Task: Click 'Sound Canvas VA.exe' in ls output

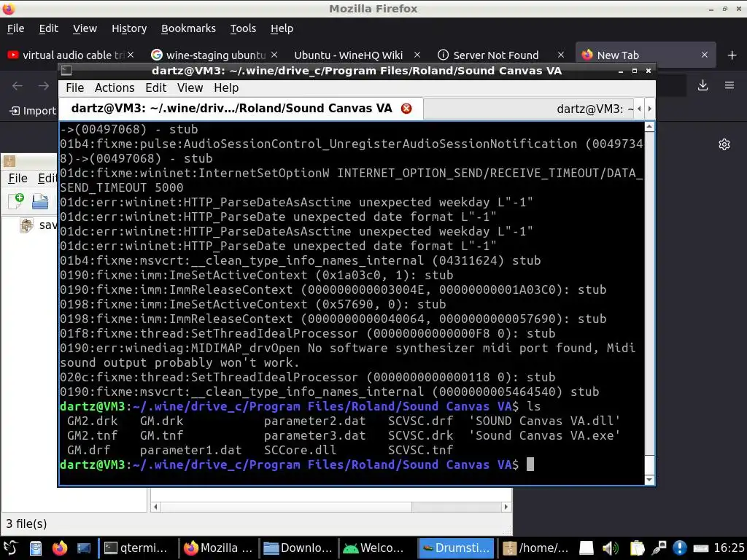Action: pyautogui.click(x=544, y=436)
